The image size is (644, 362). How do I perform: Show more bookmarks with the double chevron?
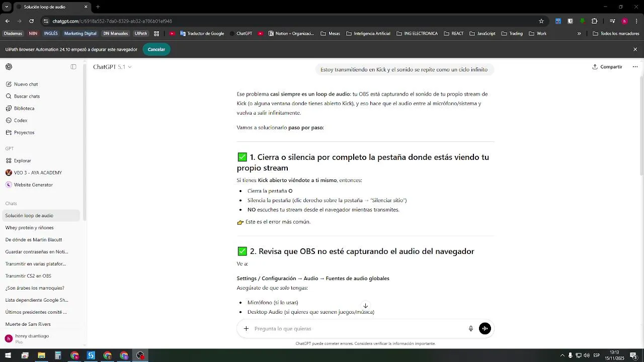point(579,34)
